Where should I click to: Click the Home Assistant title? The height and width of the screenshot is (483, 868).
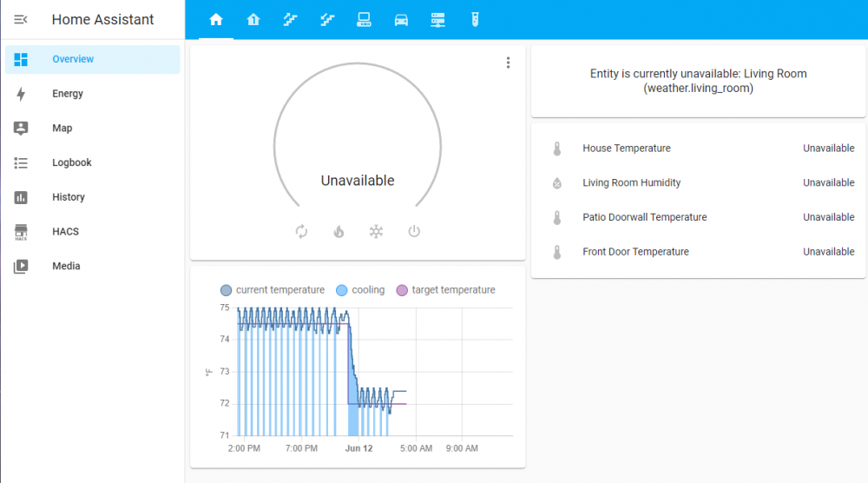pyautogui.click(x=102, y=19)
